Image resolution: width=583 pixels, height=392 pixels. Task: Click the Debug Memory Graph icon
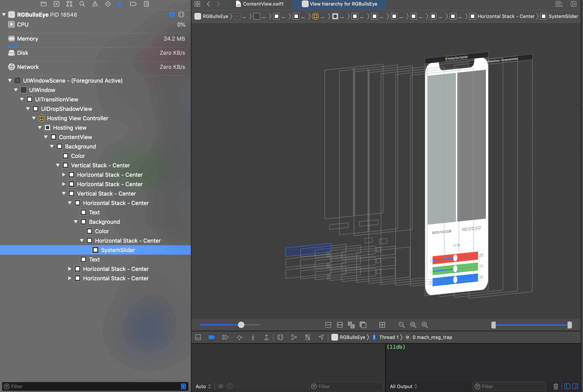point(294,337)
